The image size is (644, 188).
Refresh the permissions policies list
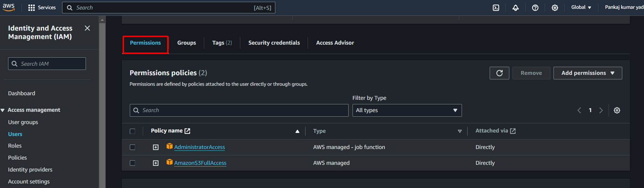[499, 73]
